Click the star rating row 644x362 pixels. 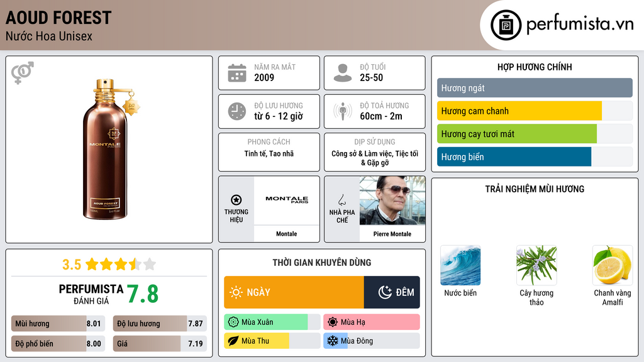click(x=121, y=265)
